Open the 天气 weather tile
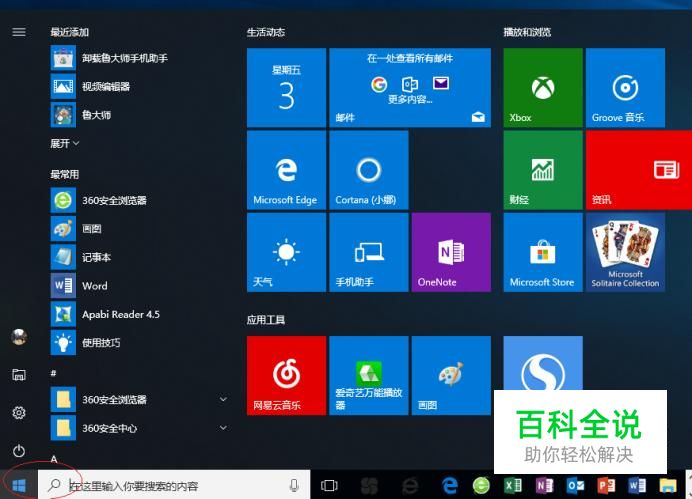Image resolution: width=692 pixels, height=499 pixels. [x=286, y=252]
